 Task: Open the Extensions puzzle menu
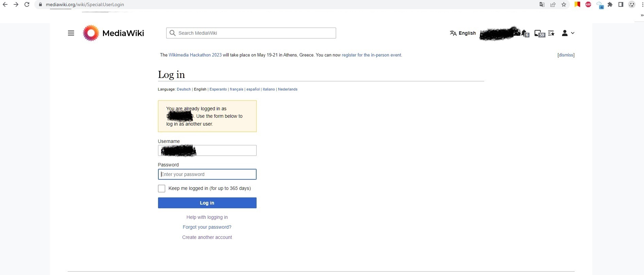coord(610,4)
